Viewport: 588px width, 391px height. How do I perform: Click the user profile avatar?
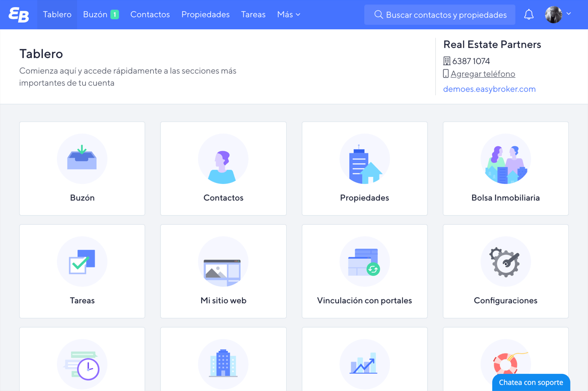pyautogui.click(x=554, y=15)
